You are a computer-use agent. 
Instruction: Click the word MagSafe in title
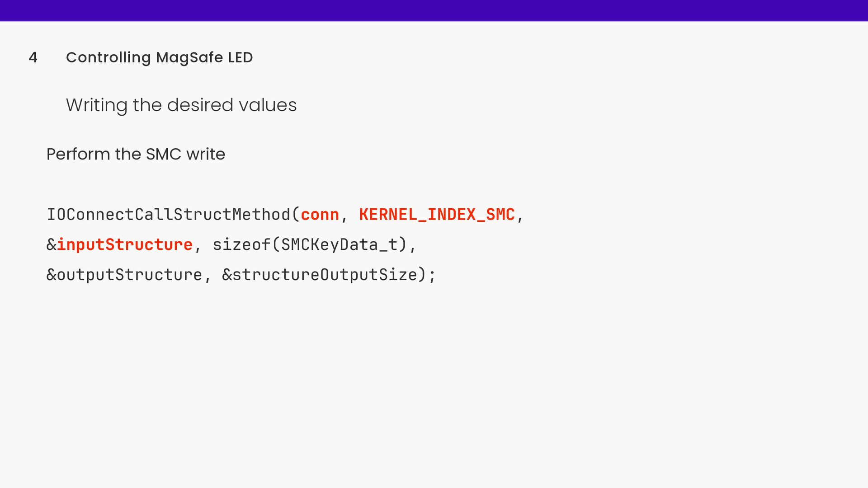pyautogui.click(x=189, y=58)
